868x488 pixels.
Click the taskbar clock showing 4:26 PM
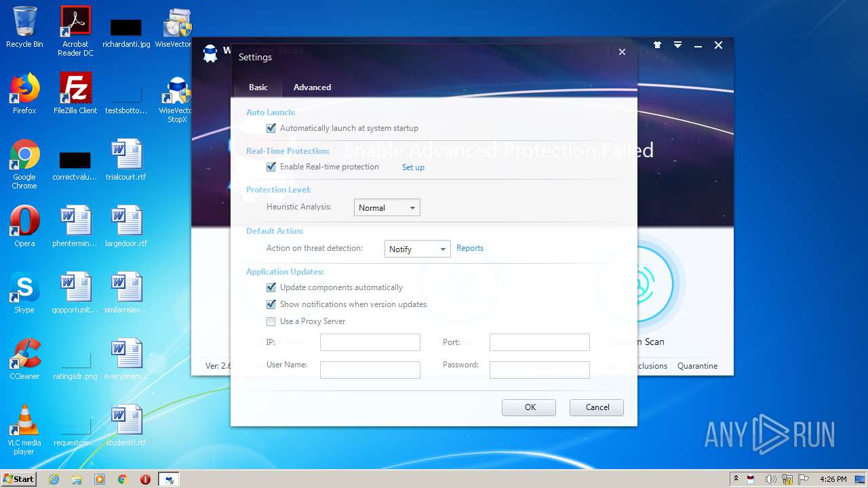[833, 479]
